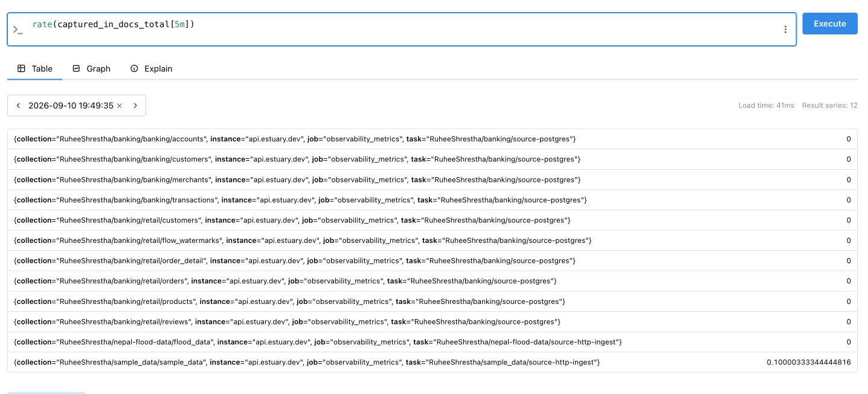Select the banking/merchants collection result row

[x=432, y=179]
